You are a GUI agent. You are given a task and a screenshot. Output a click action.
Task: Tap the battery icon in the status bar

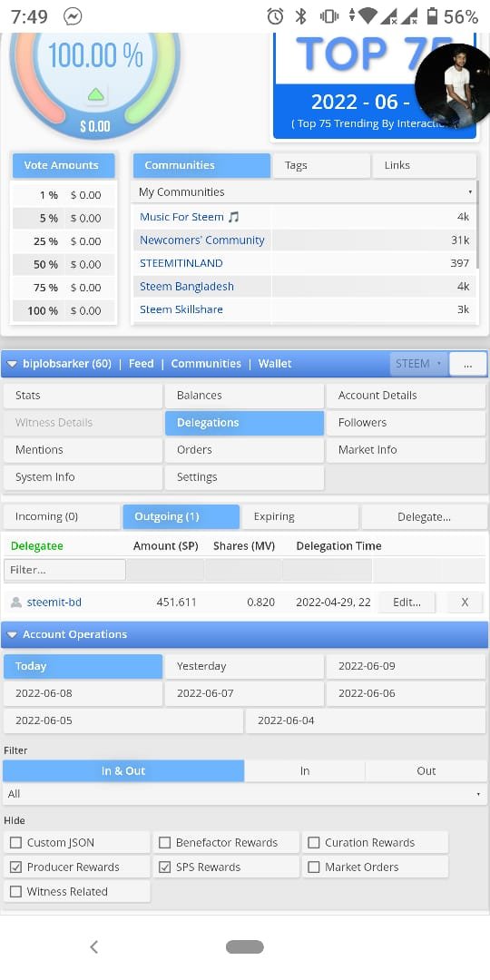(x=432, y=16)
